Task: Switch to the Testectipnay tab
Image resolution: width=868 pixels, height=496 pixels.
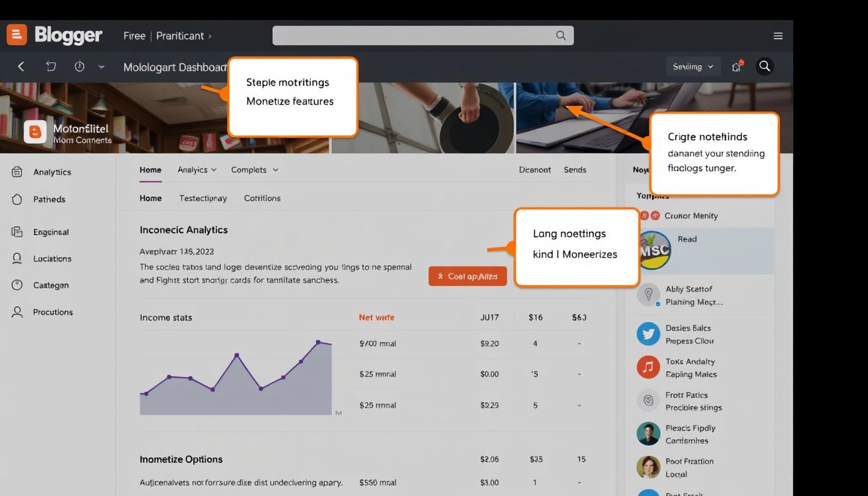Action: point(203,198)
